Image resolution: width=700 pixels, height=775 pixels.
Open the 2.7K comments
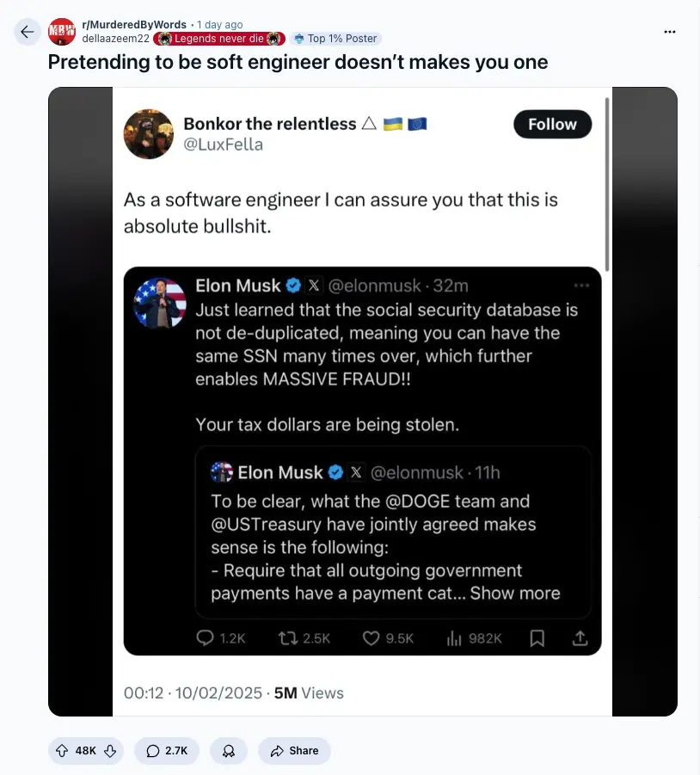(x=167, y=751)
